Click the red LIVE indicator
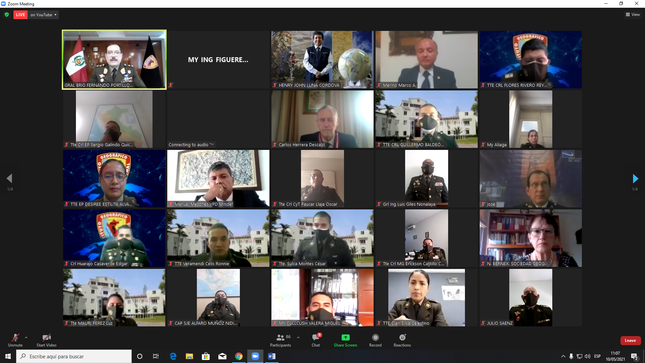645x363 pixels. [x=20, y=15]
